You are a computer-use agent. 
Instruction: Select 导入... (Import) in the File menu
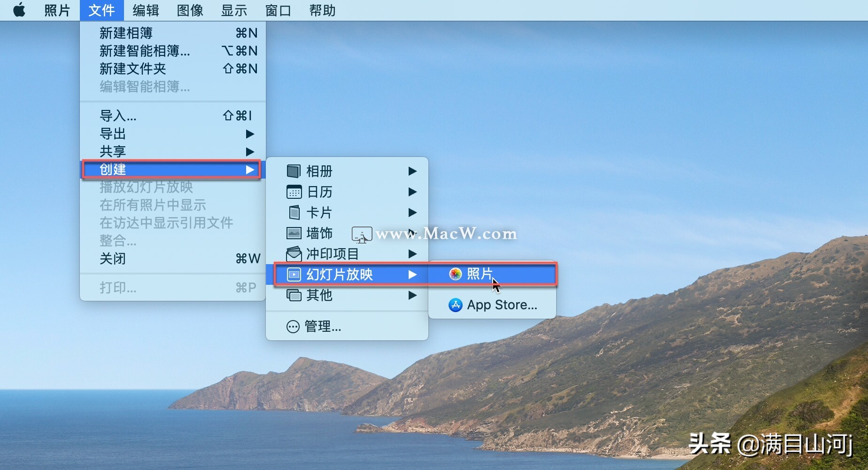[x=118, y=115]
